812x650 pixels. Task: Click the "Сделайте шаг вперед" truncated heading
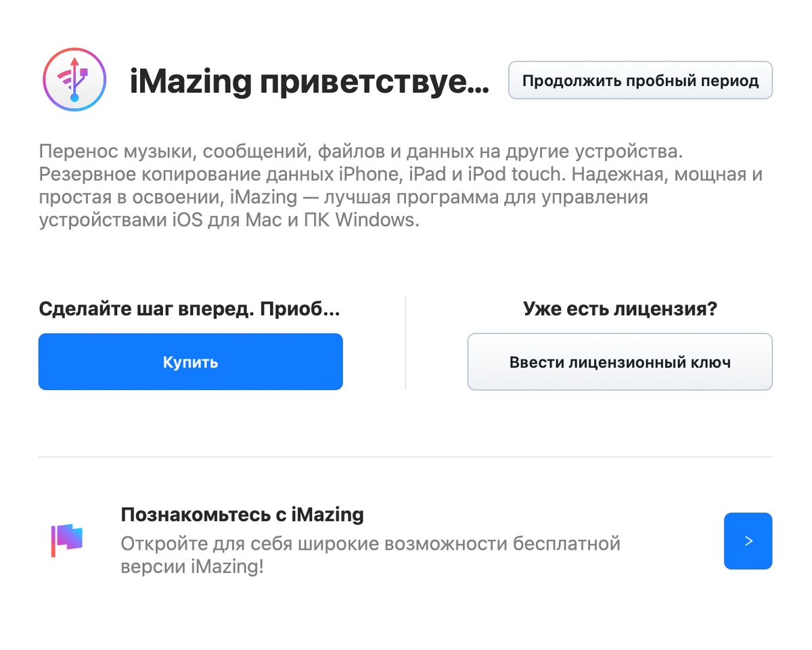click(189, 309)
